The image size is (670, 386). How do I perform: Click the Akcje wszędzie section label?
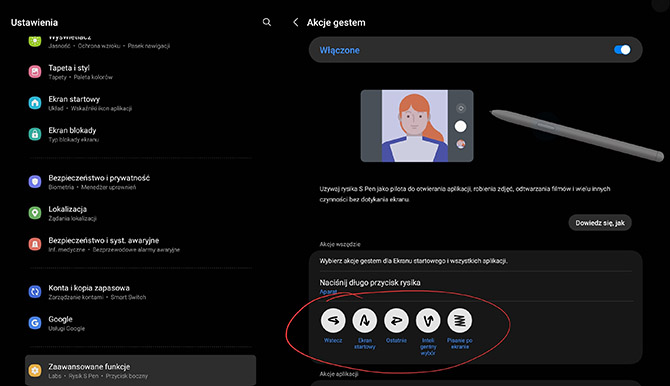tap(340, 245)
